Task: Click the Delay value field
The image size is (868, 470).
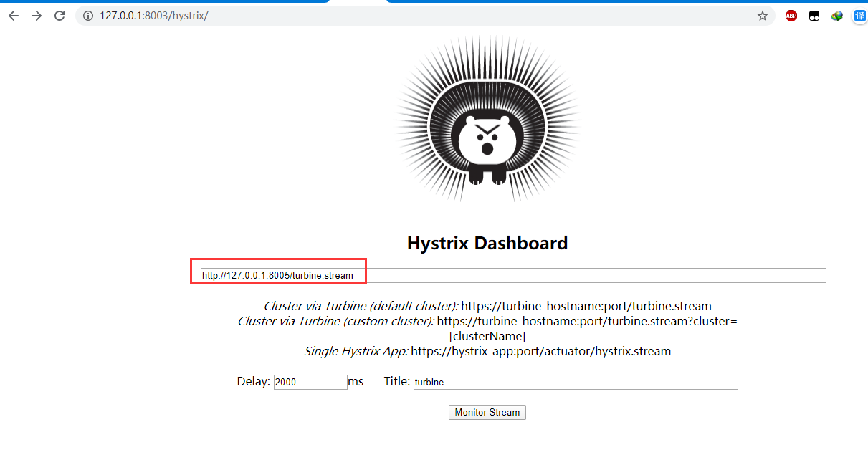Action: coord(310,382)
